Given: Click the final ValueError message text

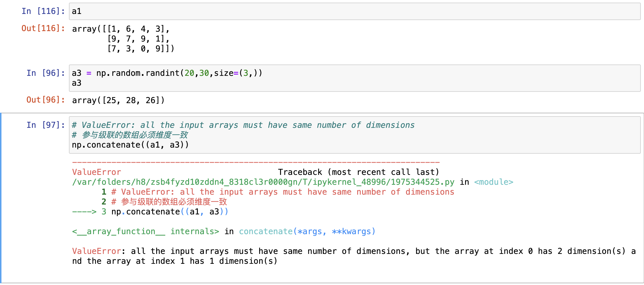Looking at the screenshot, I should click(354, 256).
